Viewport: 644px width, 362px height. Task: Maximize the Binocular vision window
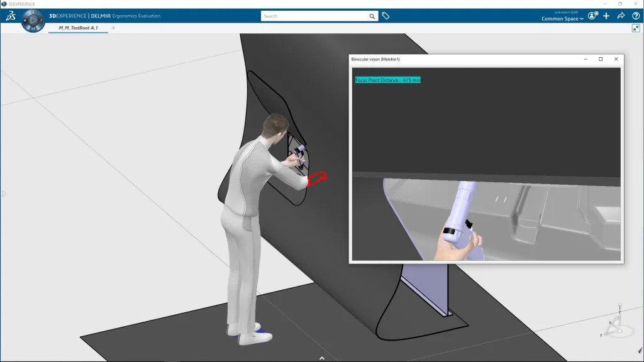(601, 59)
